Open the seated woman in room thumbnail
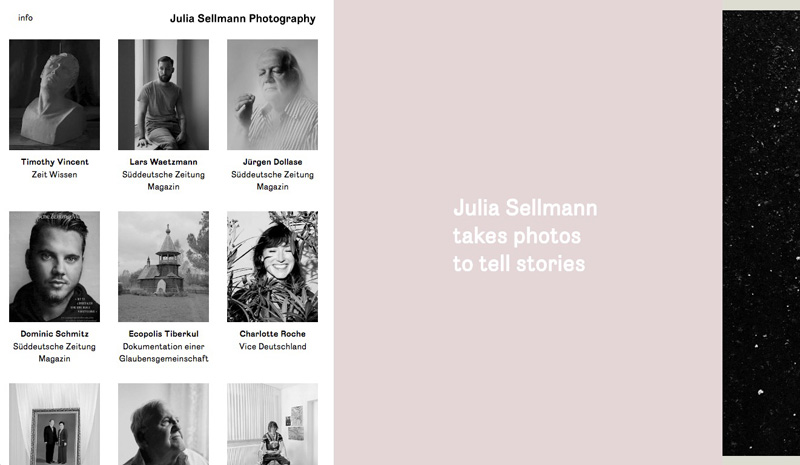The image size is (800, 465). 272,424
